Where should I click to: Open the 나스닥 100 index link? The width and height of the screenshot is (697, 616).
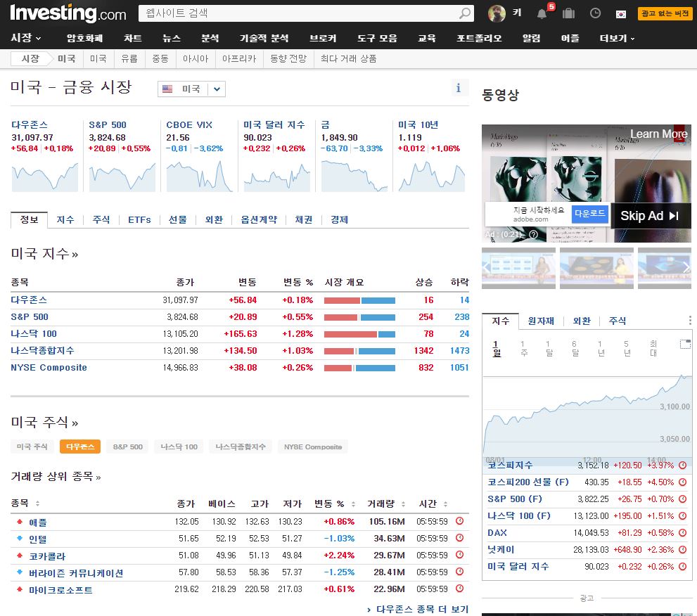34,334
